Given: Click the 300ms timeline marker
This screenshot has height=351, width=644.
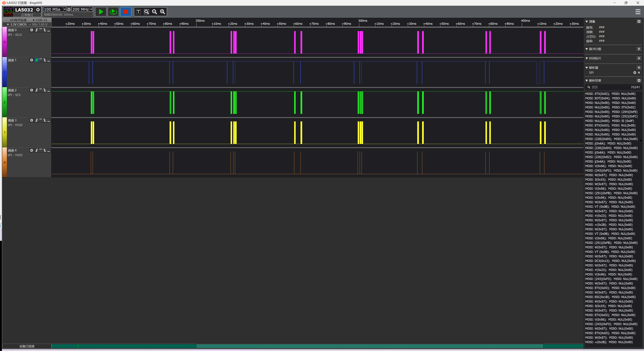Looking at the screenshot, I should pyautogui.click(x=363, y=21).
